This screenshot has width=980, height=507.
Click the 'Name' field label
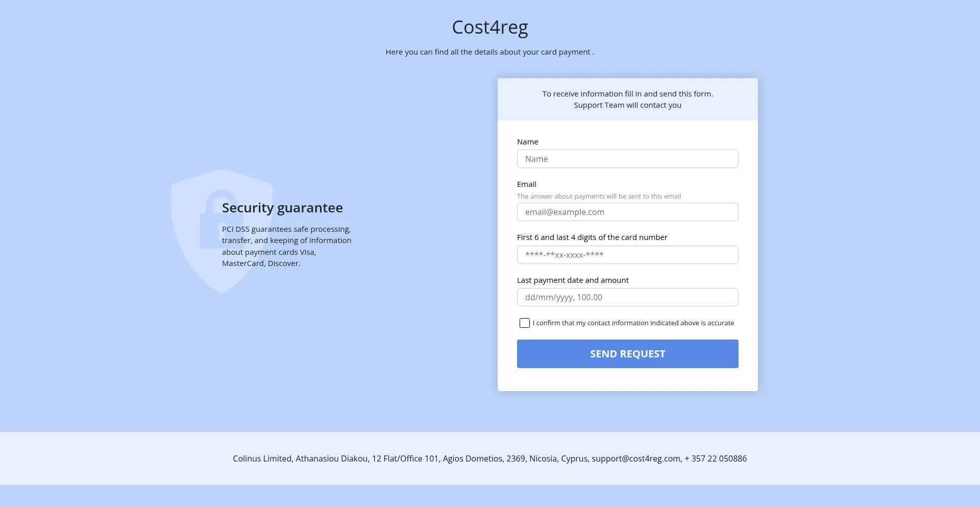pyautogui.click(x=527, y=142)
